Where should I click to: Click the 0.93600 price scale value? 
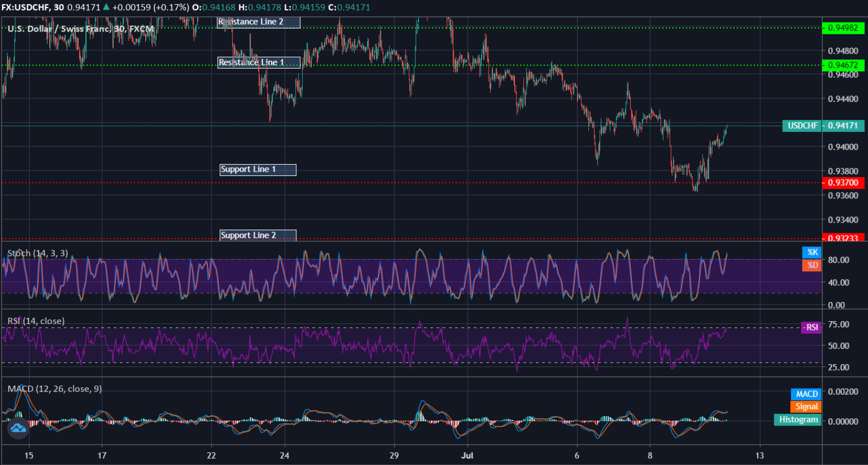(843, 196)
